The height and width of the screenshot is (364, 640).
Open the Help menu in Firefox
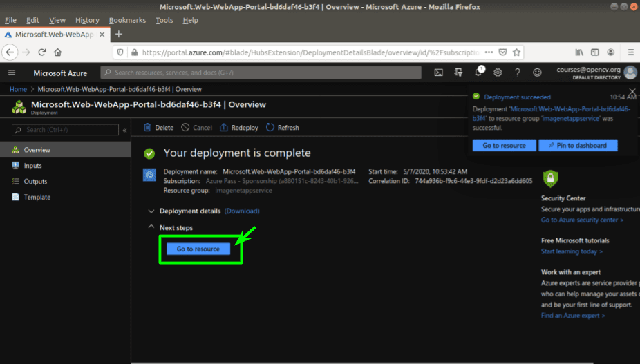tap(190, 20)
